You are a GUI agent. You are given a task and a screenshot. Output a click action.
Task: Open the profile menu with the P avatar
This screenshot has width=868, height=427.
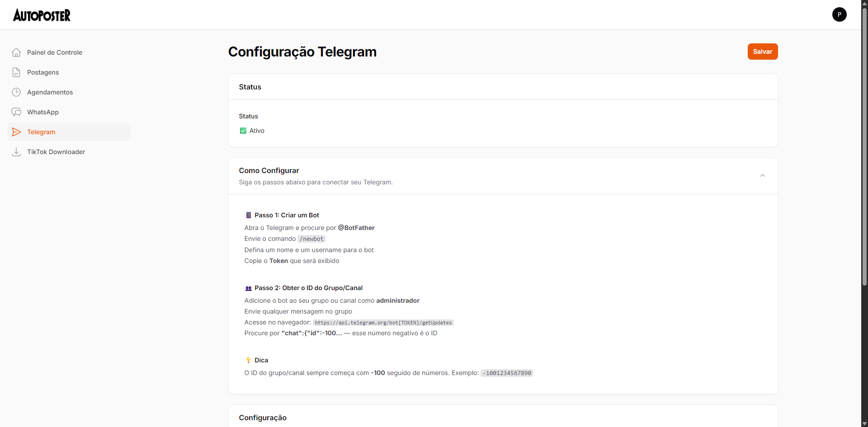coord(840,14)
